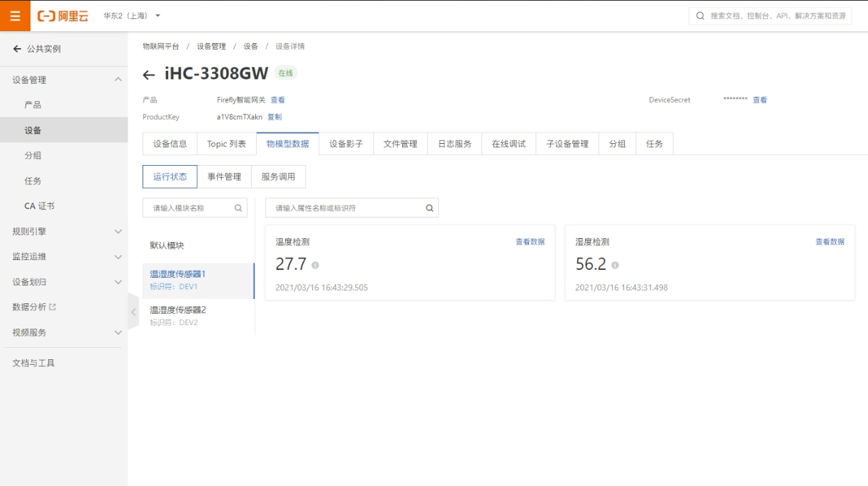
Task: Click the external link icon beside 数据分析
Action: coord(52,307)
